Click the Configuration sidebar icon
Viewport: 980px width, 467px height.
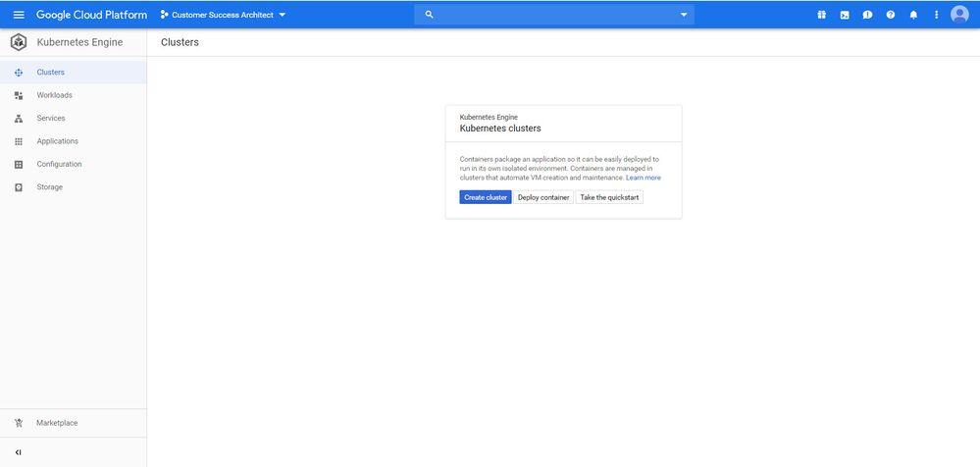[18, 165]
